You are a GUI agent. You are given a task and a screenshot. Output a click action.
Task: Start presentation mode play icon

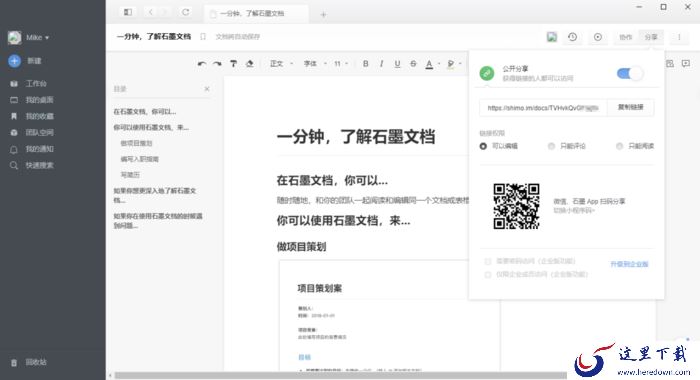click(598, 37)
